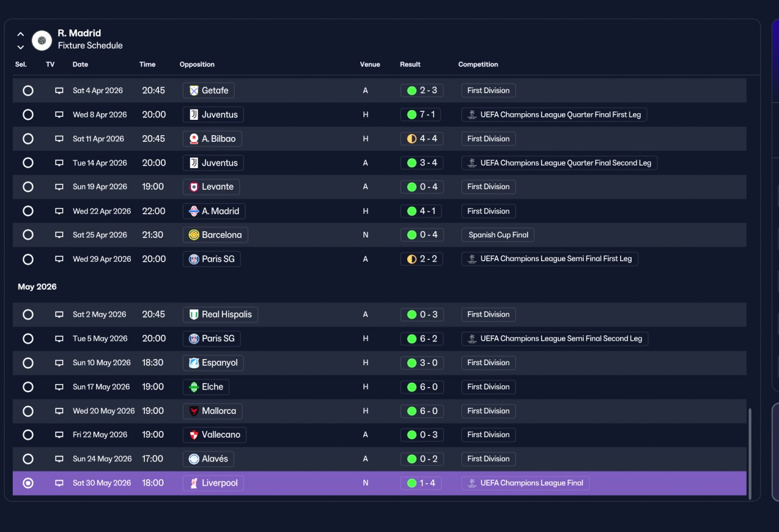The width and height of the screenshot is (779, 532).
Task: Click the TV icon for the Getafe match
Action: [x=59, y=91]
